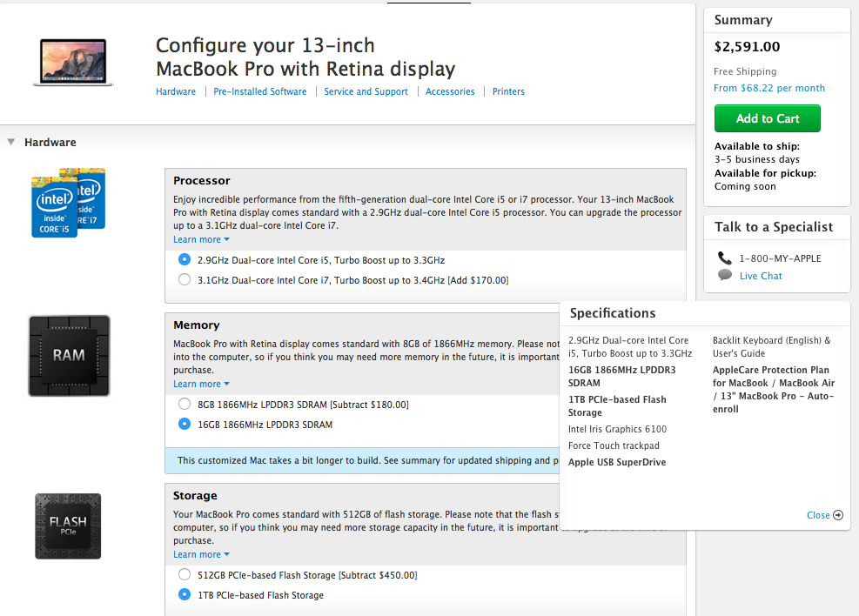Viewport: 859px width, 616px height.
Task: Click the green Add to Cart button
Action: tap(768, 118)
